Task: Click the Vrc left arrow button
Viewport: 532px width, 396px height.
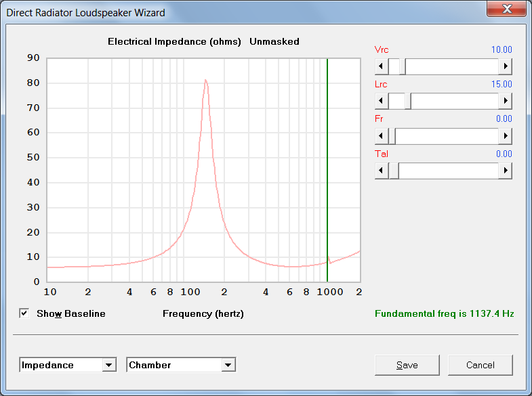Action: click(382, 66)
